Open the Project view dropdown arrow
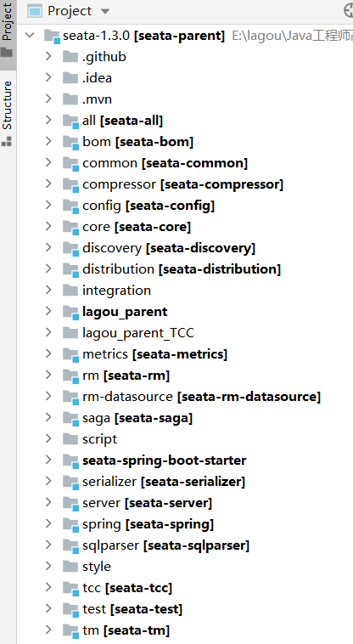This screenshot has height=644, width=353. point(105,12)
